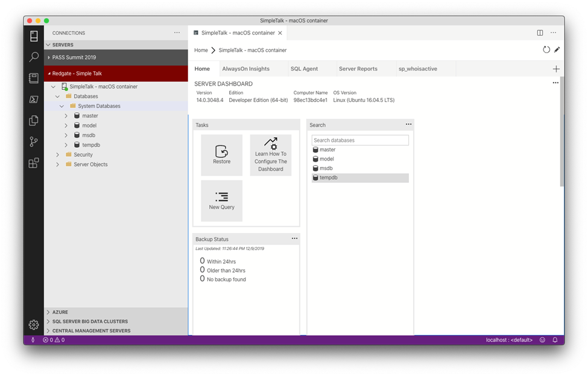Image resolution: width=588 pixels, height=376 pixels.
Task: Open the Connections view in the activity bar
Action: pyautogui.click(x=34, y=36)
